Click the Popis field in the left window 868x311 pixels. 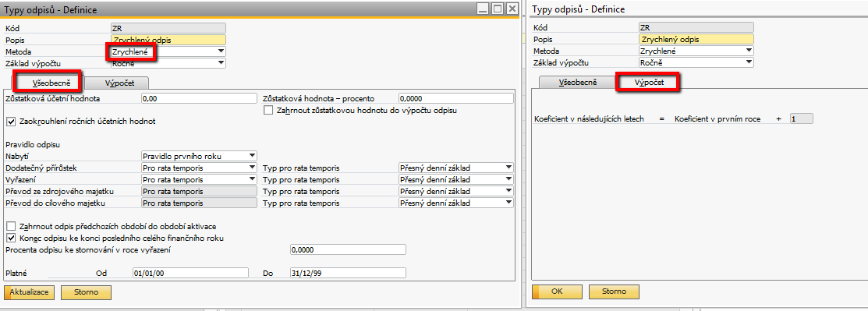[x=168, y=40]
